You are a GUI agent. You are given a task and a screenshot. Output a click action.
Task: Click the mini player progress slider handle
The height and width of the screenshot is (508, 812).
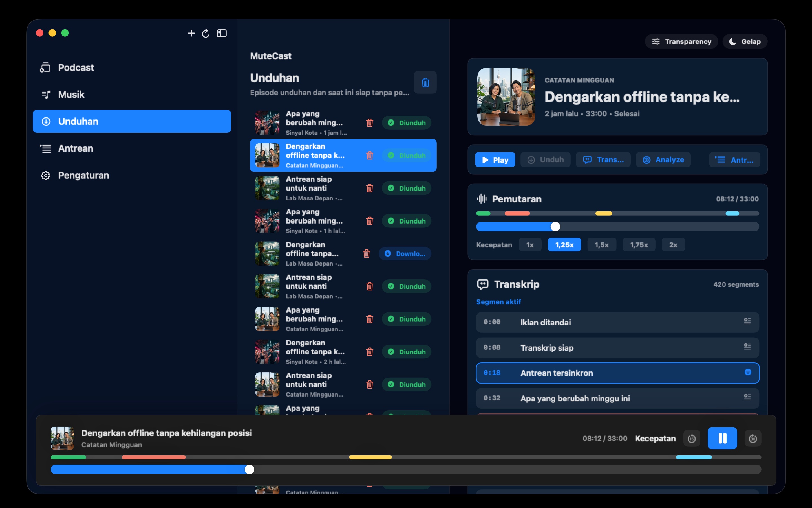tap(249, 469)
